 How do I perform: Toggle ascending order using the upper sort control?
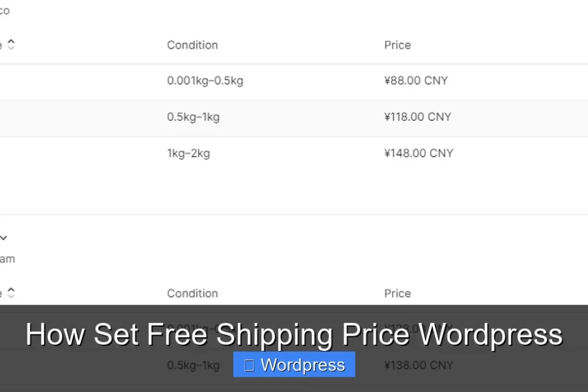[11, 42]
